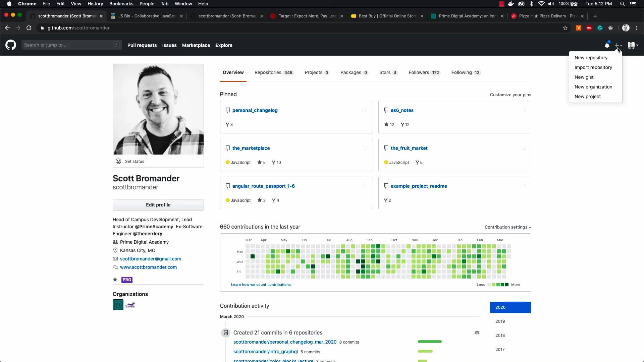Click the Search or jump to field
The height and width of the screenshot is (362, 644).
[x=71, y=45]
